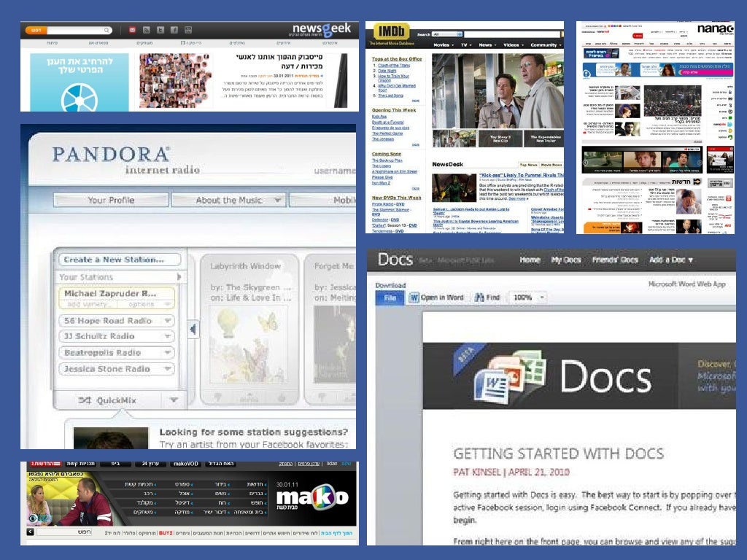Open 'Date Night' link on IMDb

click(x=387, y=71)
